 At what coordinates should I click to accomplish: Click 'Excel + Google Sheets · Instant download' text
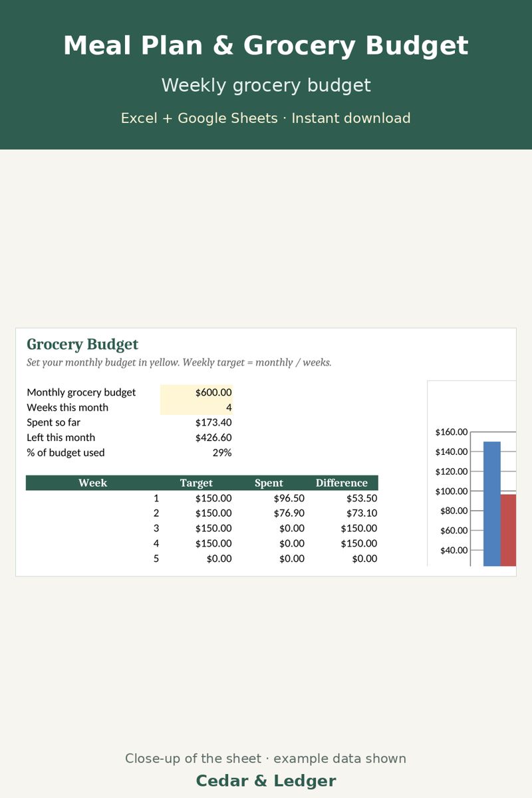[x=266, y=118]
